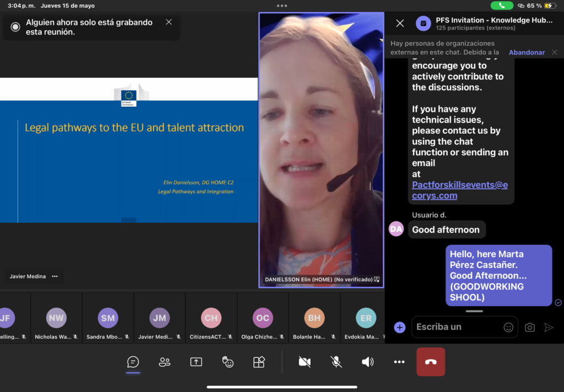Click the send message arrow
Viewport: 564px width, 392px height.
549,328
